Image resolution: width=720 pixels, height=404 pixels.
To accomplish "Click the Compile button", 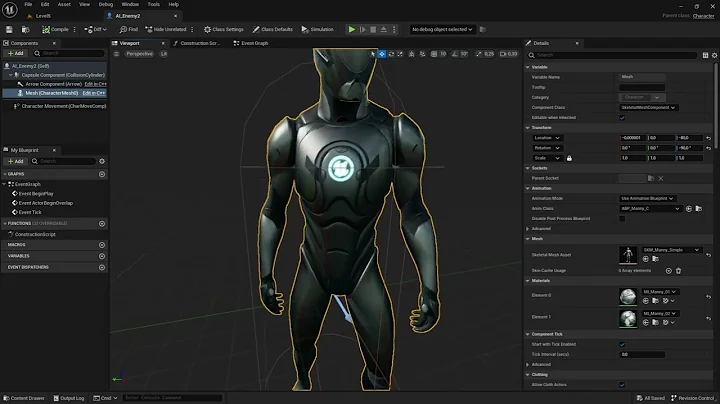I will pyautogui.click(x=55, y=29).
